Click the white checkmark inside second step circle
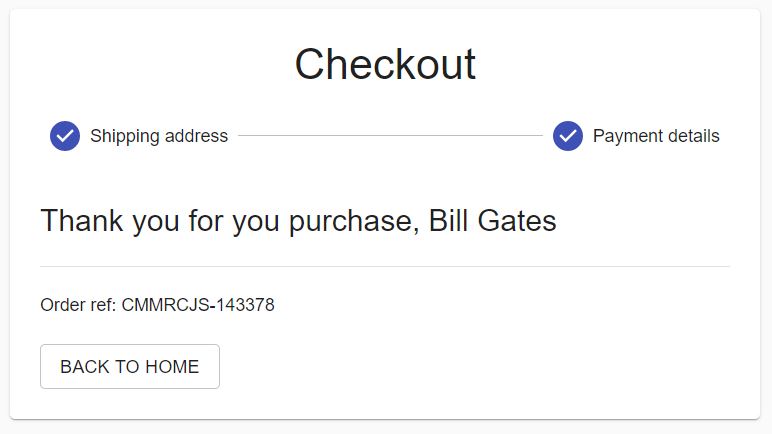This screenshot has width=772, height=434. point(568,135)
